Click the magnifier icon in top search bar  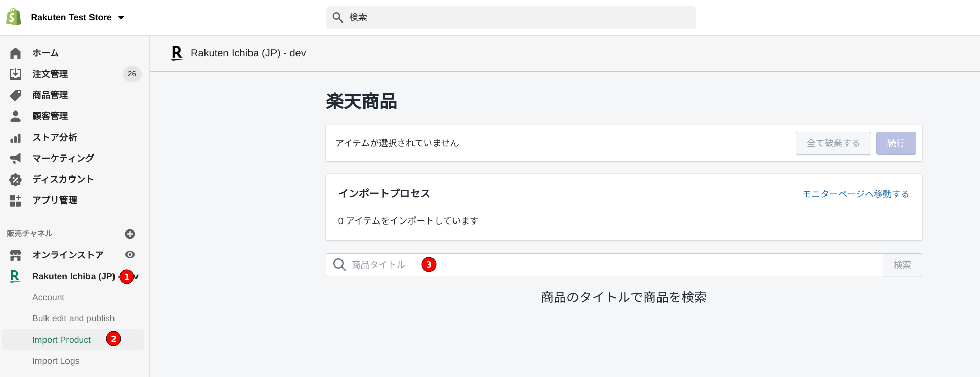pyautogui.click(x=337, y=17)
